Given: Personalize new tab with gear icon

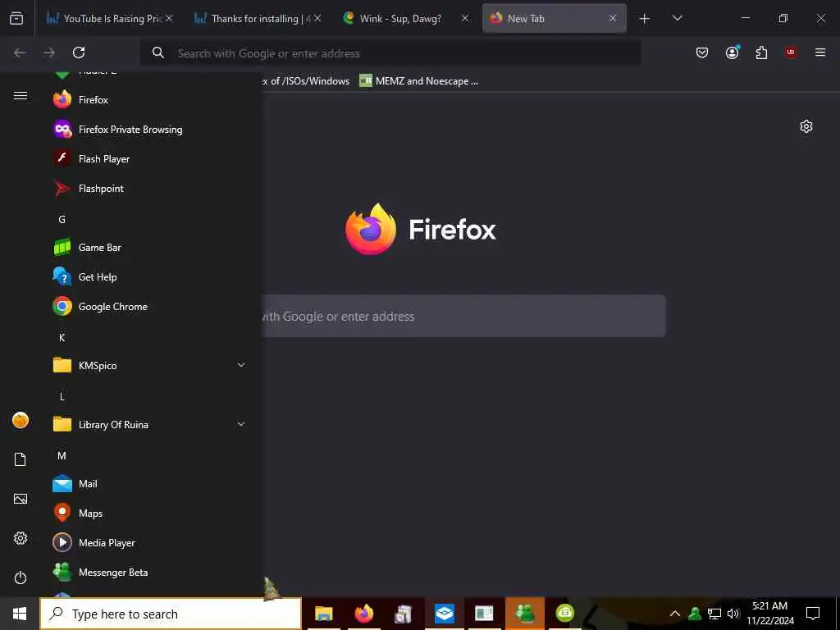Looking at the screenshot, I should point(806,126).
